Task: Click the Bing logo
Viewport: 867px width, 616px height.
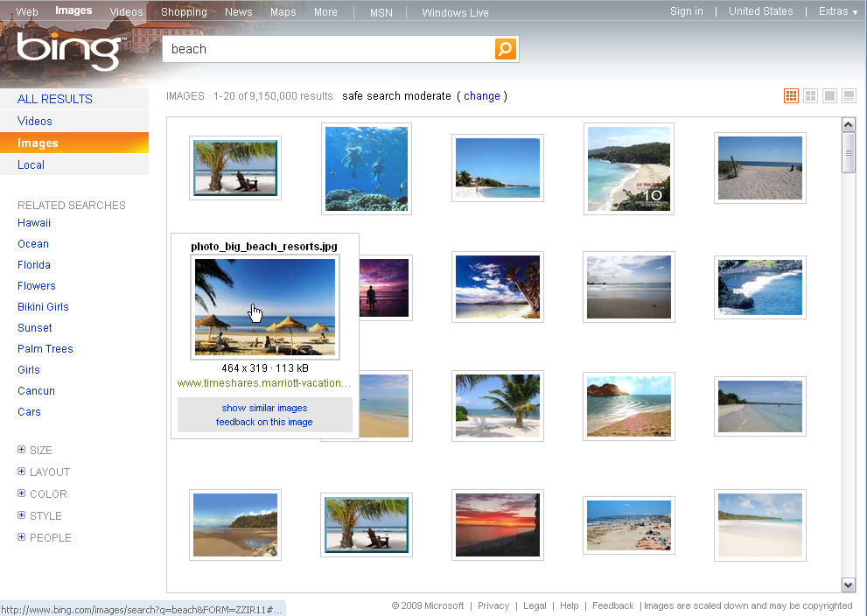Action: tap(67, 51)
